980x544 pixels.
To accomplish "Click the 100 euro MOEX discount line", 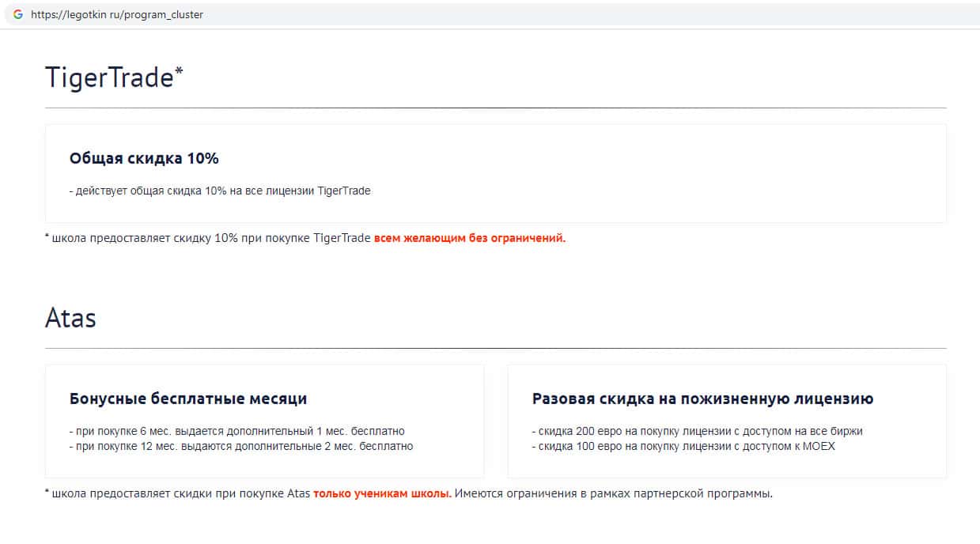I will point(683,446).
